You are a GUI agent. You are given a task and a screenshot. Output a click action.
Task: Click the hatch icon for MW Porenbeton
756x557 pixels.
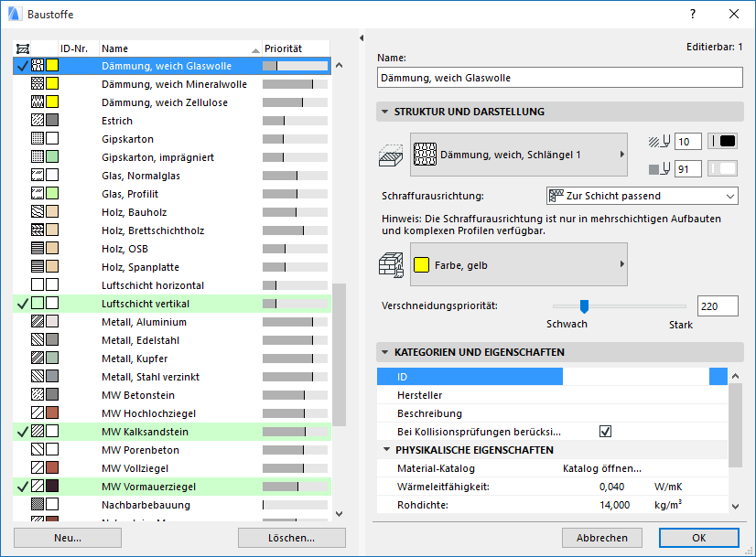[x=38, y=450]
